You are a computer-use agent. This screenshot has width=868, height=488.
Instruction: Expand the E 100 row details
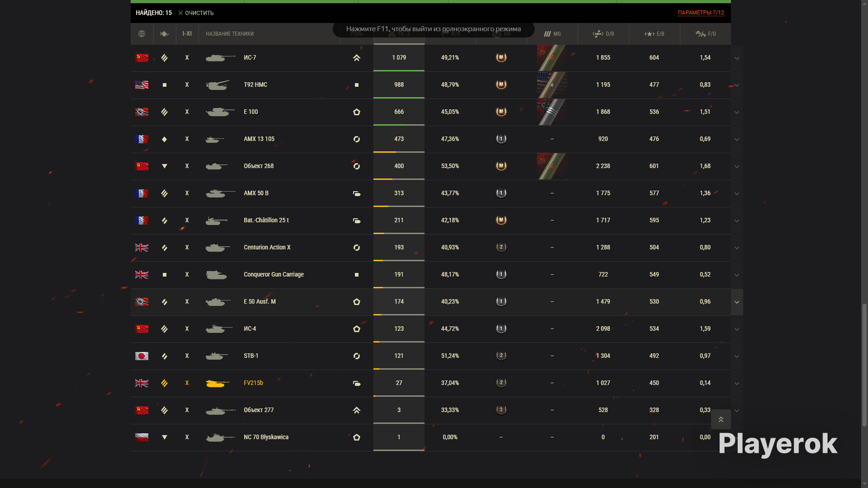coord(737,112)
